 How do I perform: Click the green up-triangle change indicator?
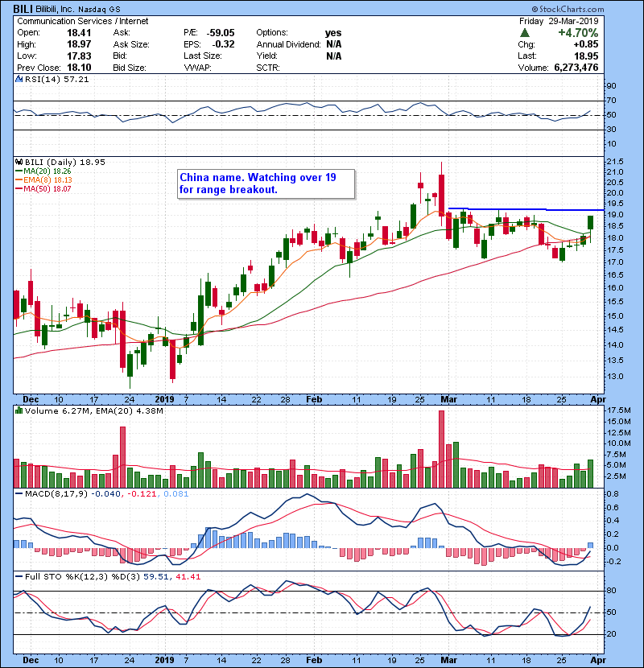pyautogui.click(x=525, y=33)
